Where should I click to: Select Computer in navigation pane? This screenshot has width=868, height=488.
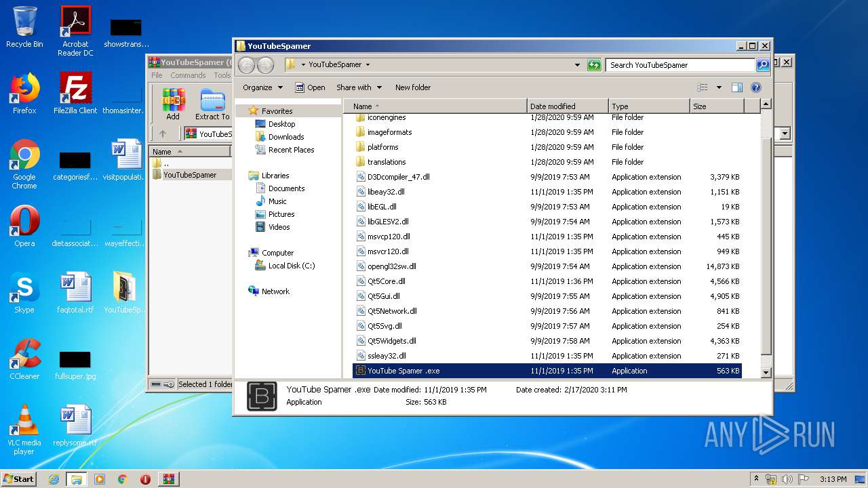277,253
